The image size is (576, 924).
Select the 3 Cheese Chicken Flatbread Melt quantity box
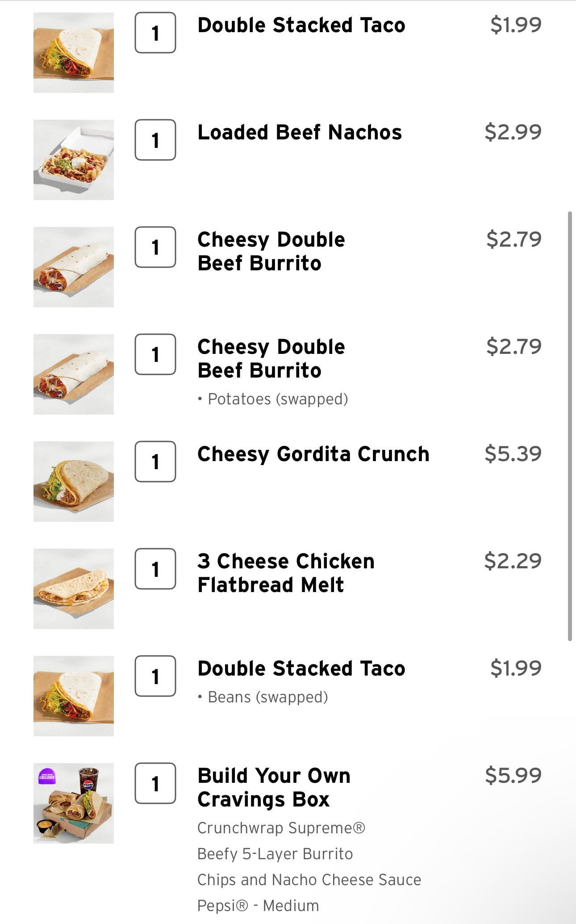tap(155, 569)
